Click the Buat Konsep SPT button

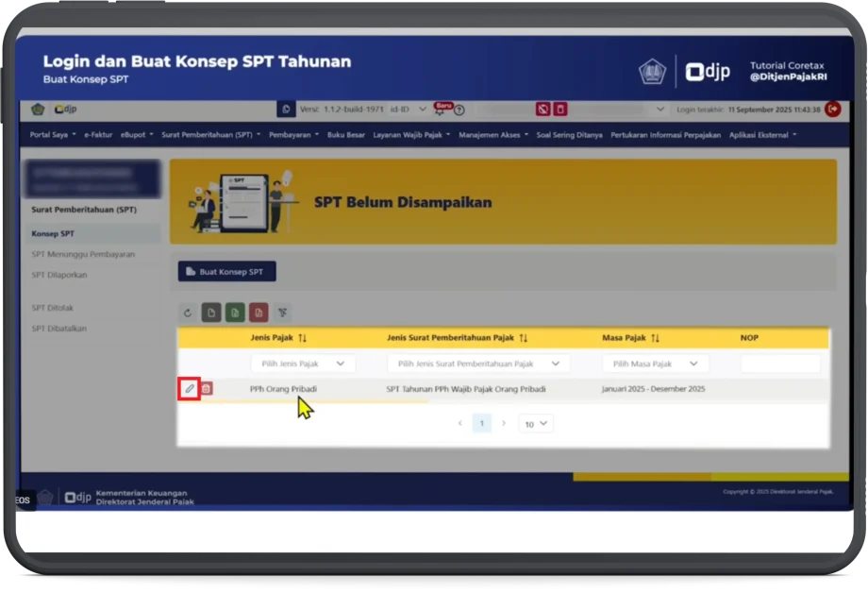click(x=226, y=272)
